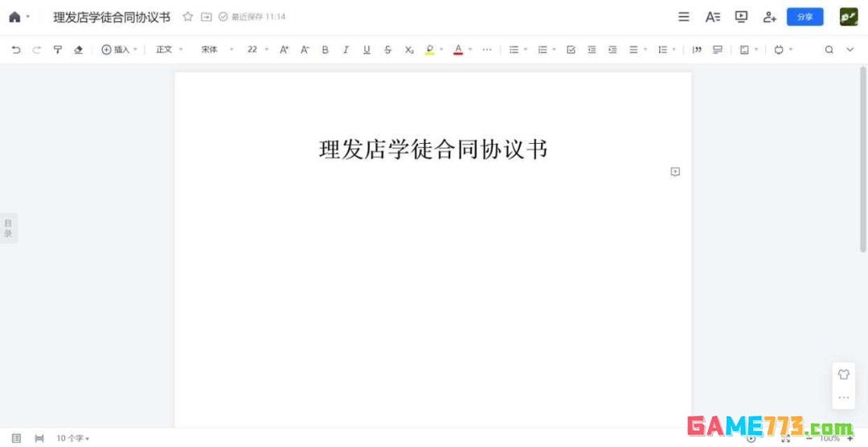Open the user avatar menu
This screenshot has height=447, width=868.
pyautogui.click(x=848, y=17)
